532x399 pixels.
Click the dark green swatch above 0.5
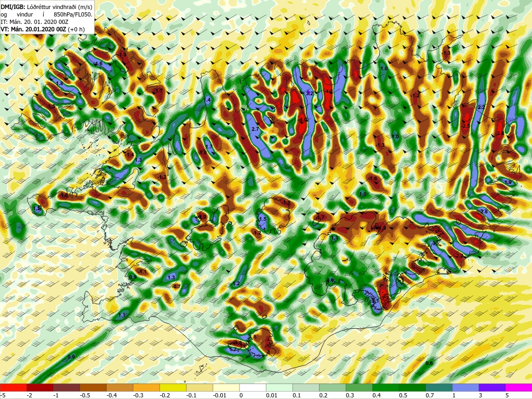[x=412, y=387]
